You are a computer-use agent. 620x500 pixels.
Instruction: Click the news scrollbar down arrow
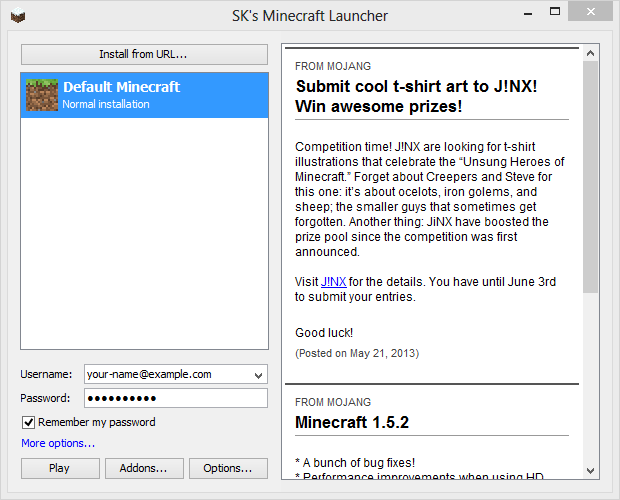(590, 470)
